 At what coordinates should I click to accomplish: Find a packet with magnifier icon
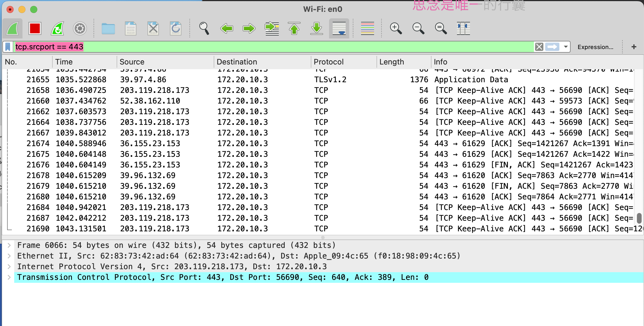[204, 29]
